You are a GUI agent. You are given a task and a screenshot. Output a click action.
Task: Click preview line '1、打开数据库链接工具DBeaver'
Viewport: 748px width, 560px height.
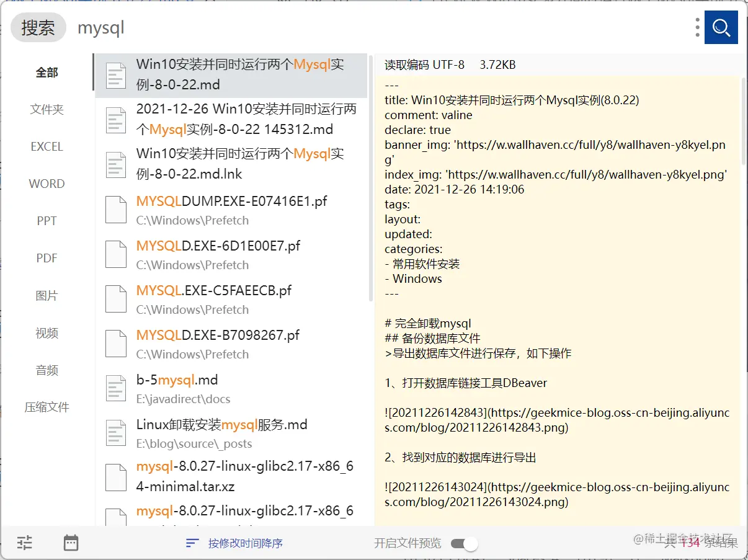(x=466, y=383)
